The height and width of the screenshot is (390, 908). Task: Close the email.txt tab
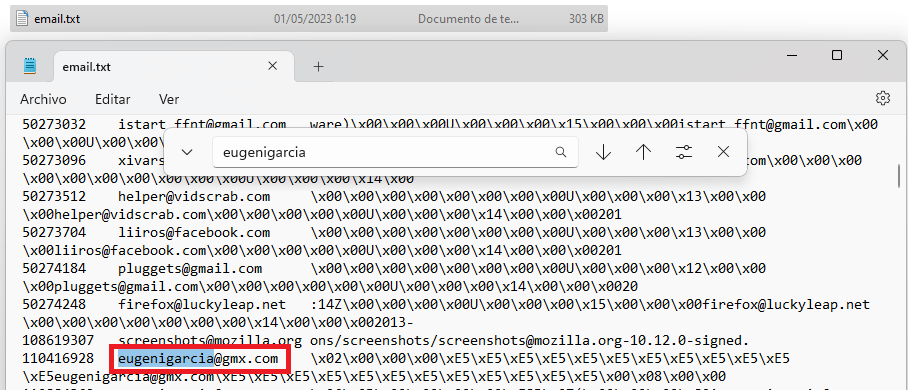coord(273,66)
